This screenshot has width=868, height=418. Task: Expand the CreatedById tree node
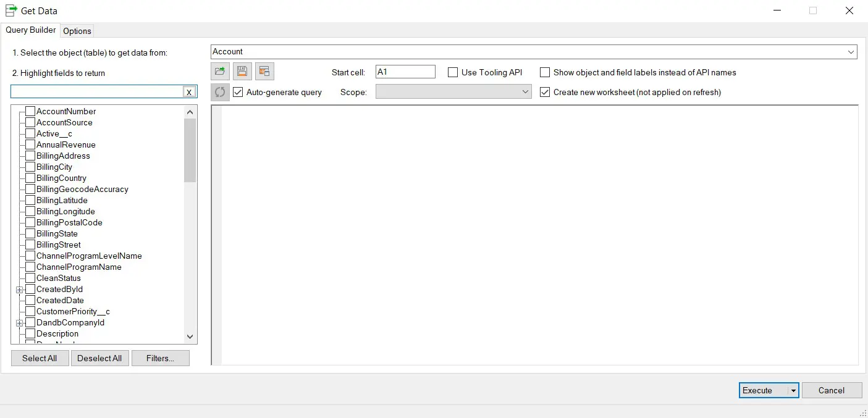pos(19,290)
